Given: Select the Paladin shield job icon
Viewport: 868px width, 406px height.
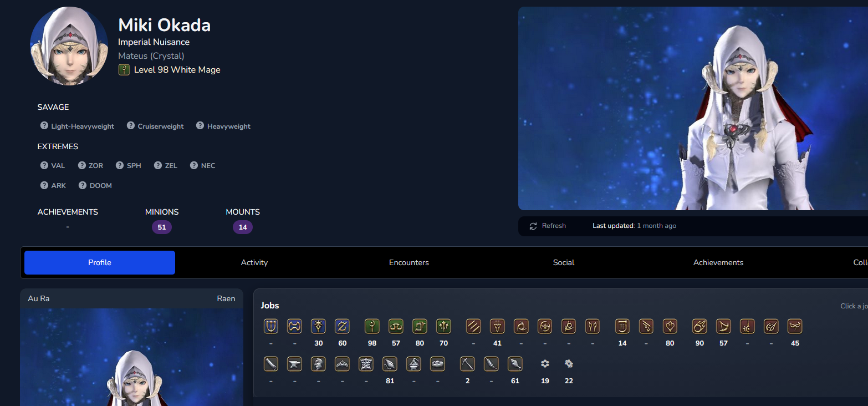Looking at the screenshot, I should (270, 326).
